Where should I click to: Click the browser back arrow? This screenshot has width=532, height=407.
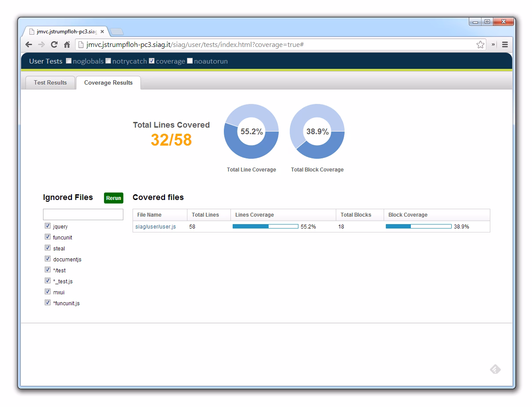point(29,44)
